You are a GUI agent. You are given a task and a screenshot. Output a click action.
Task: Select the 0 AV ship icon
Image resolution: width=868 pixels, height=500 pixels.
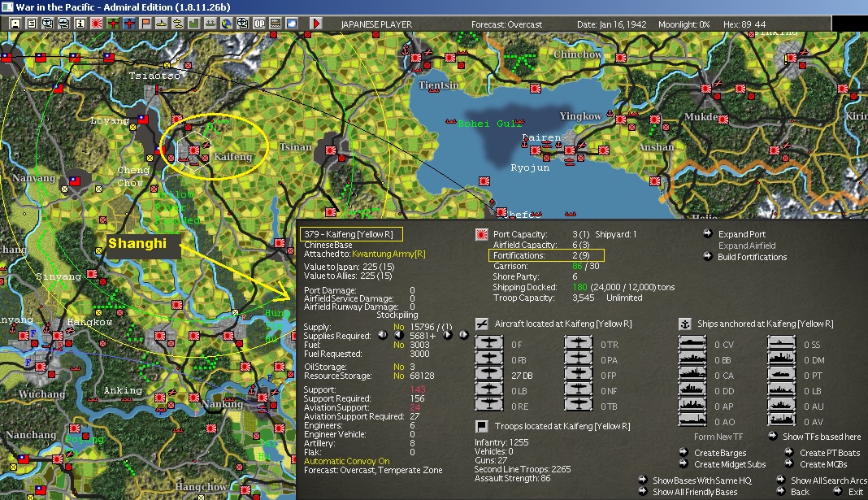coord(782,421)
